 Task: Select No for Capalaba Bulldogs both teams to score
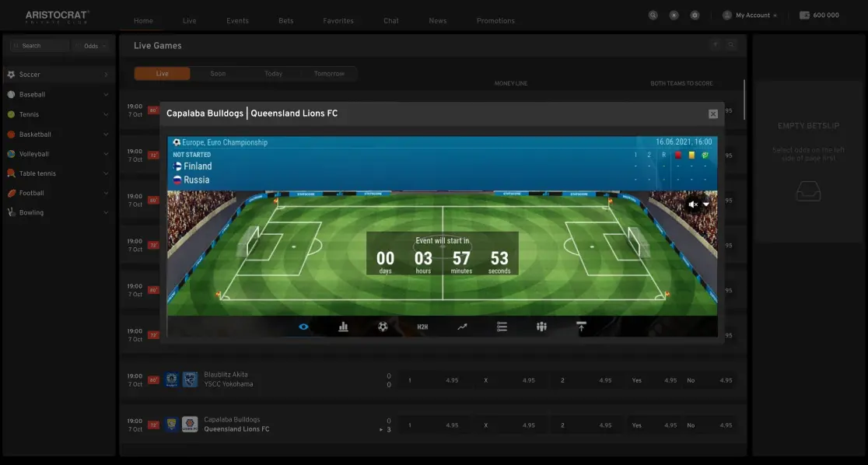point(691,425)
